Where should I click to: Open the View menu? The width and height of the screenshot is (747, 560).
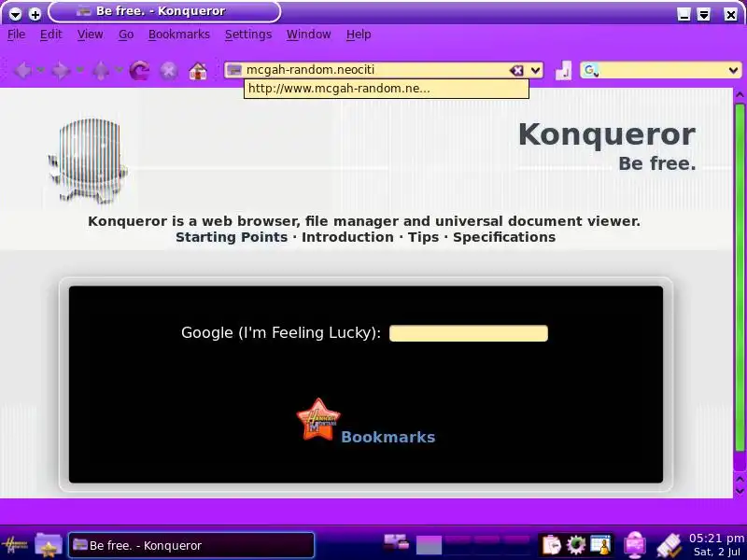coord(90,35)
